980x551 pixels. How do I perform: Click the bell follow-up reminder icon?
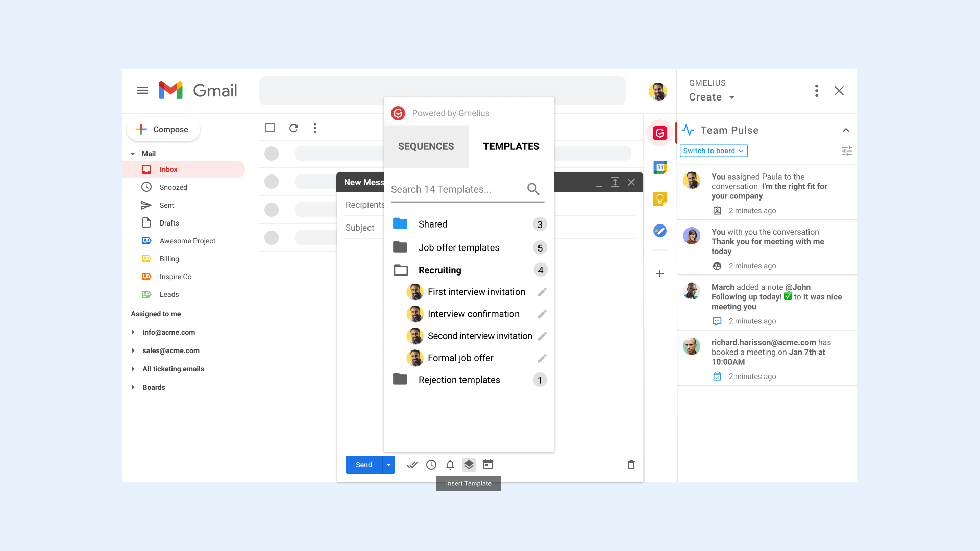pos(450,465)
